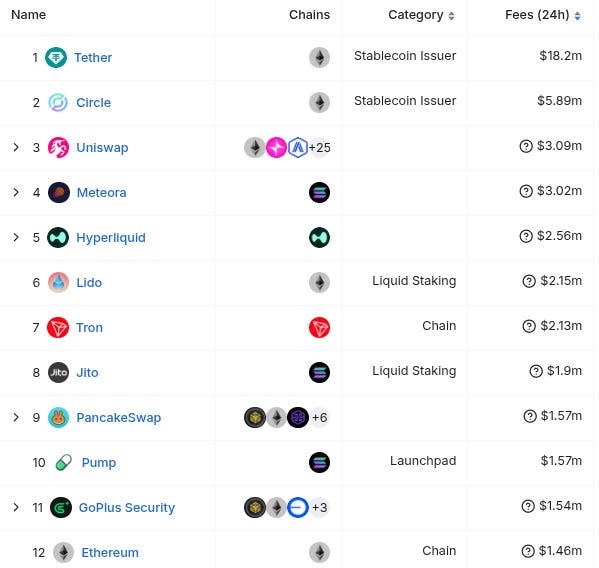Image resolution: width=599 pixels, height=568 pixels.
Task: Click Launchpad category in Pump row
Action: (423, 461)
